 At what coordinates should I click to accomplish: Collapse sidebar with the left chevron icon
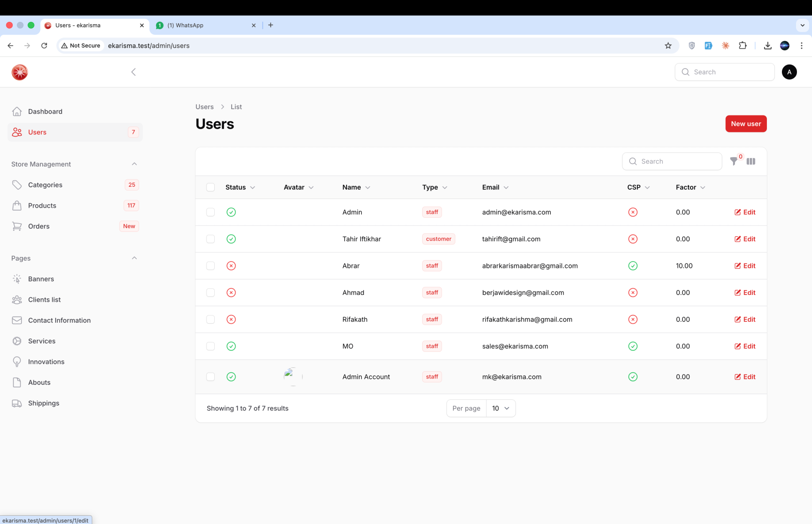(133, 72)
